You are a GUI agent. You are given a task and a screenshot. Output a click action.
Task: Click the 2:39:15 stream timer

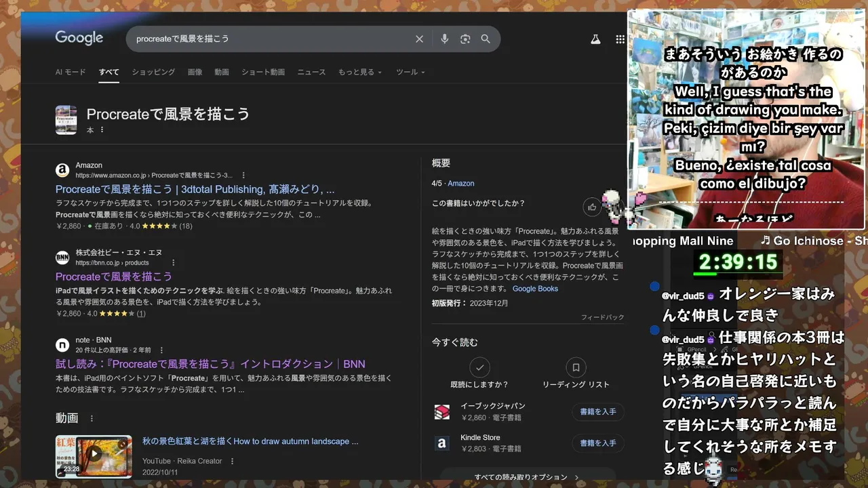click(x=738, y=262)
